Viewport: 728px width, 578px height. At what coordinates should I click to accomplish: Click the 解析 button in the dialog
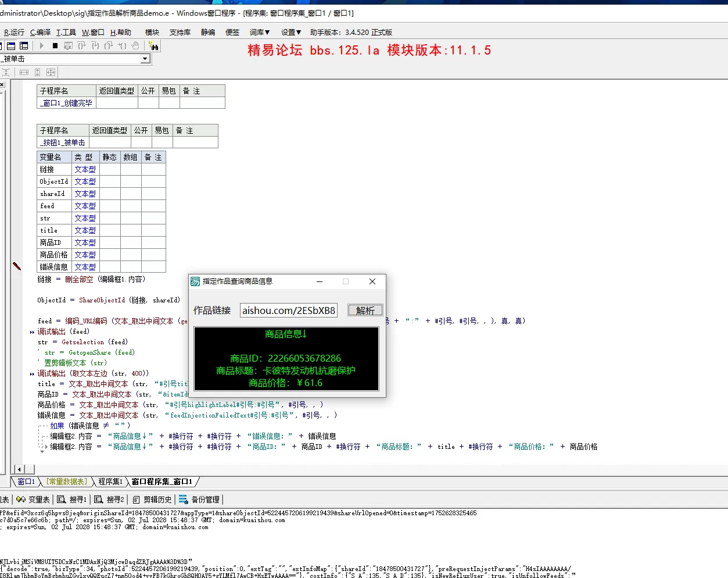(x=365, y=311)
